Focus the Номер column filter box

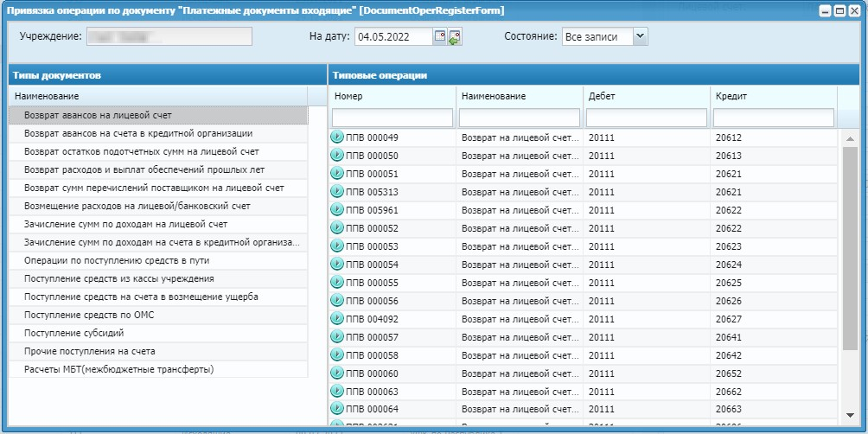pyautogui.click(x=393, y=118)
